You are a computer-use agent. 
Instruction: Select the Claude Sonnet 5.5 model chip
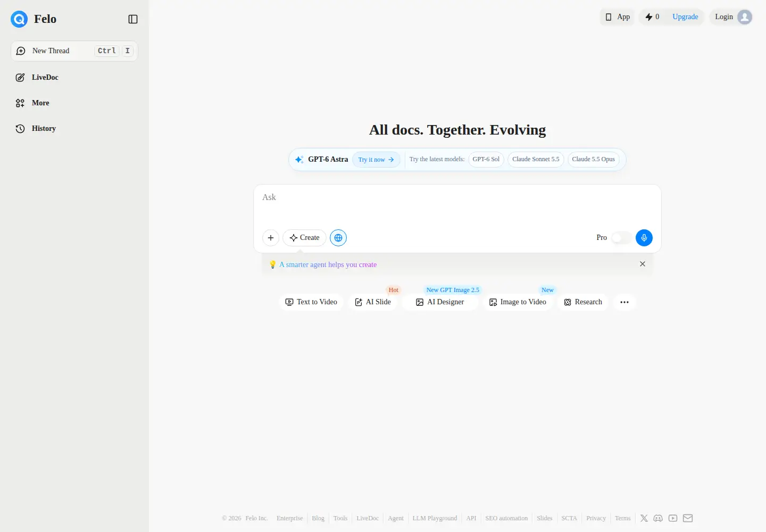coord(536,160)
